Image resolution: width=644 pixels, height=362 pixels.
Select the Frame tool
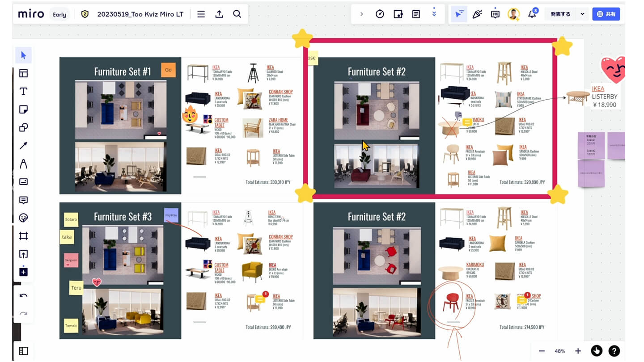[24, 236]
